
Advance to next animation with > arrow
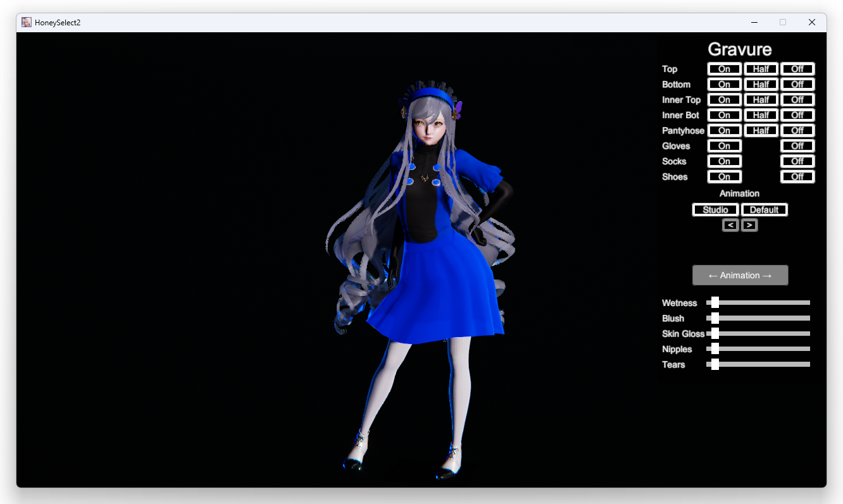click(x=749, y=225)
